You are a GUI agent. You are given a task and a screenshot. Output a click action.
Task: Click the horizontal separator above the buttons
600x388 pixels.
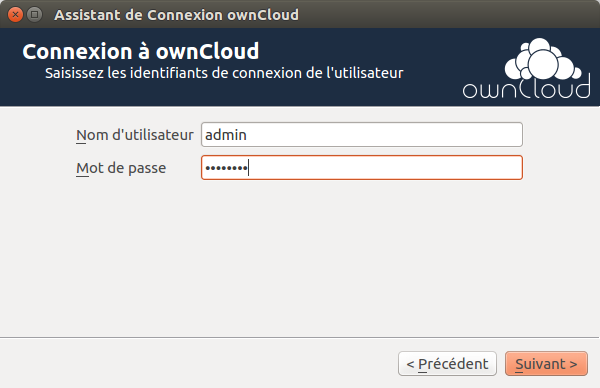pos(299,337)
